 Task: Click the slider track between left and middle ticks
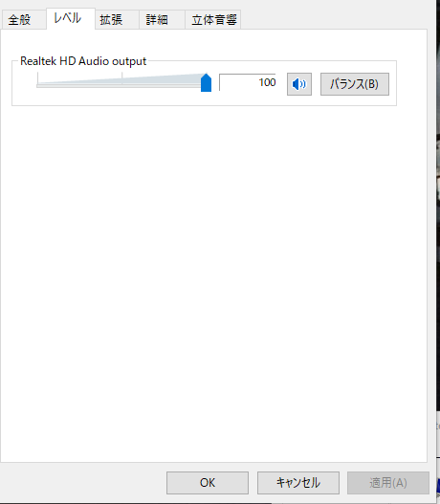(79, 85)
